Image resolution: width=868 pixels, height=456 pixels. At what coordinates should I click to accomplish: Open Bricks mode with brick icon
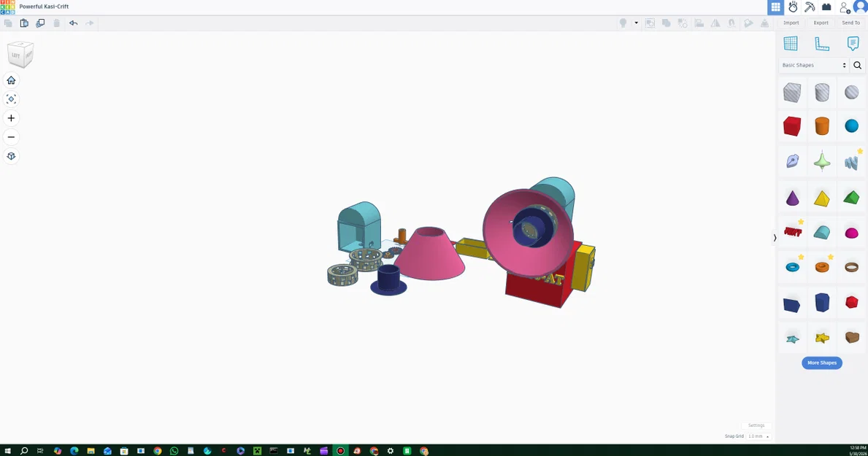tap(826, 7)
